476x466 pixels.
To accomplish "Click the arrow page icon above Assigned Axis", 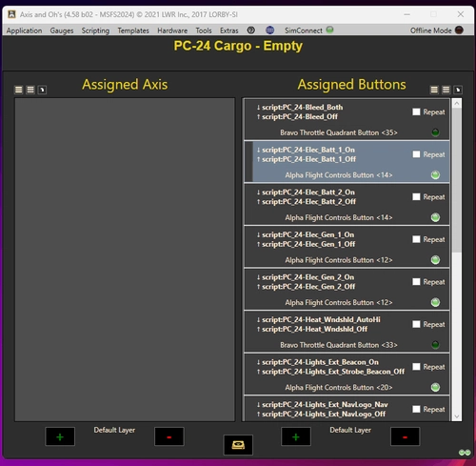I will tap(42, 90).
